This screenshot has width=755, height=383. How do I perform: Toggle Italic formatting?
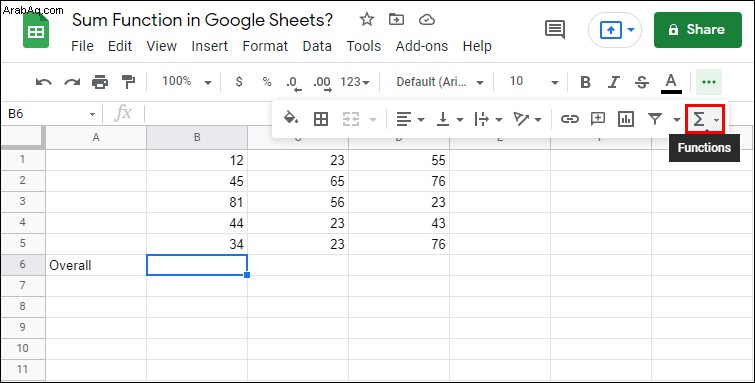pos(613,82)
